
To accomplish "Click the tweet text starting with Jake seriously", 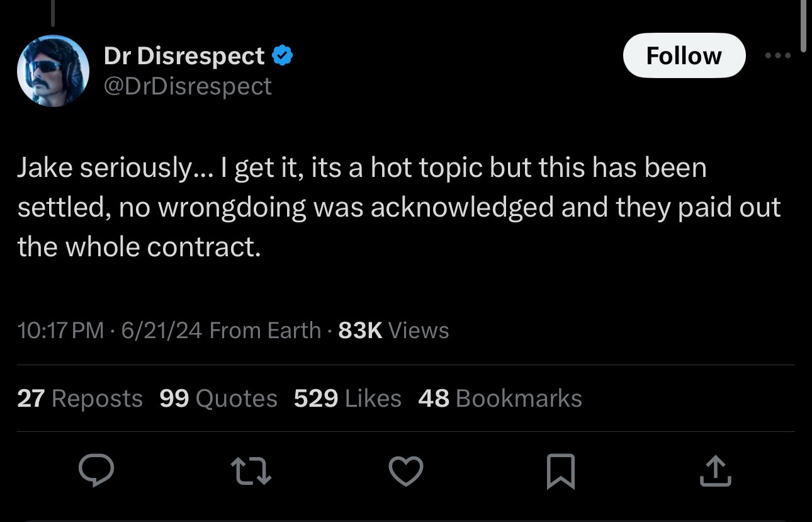I will pos(398,207).
